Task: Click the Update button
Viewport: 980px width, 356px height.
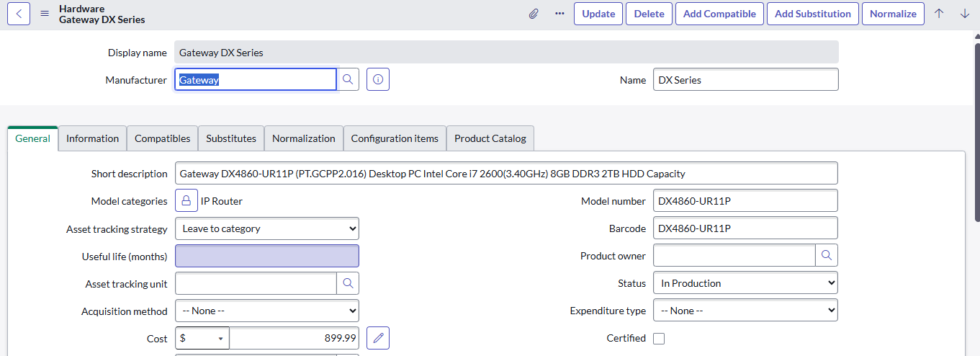Action: tap(598, 14)
